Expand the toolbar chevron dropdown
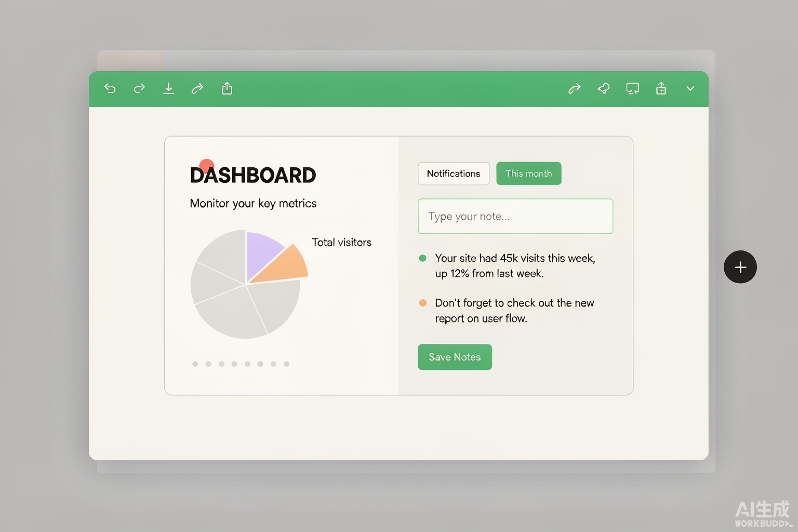This screenshot has height=532, width=798. (x=690, y=89)
